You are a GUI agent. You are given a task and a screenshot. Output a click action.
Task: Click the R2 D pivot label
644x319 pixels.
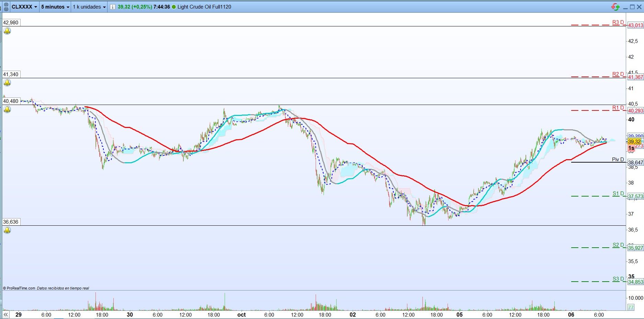click(x=618, y=74)
